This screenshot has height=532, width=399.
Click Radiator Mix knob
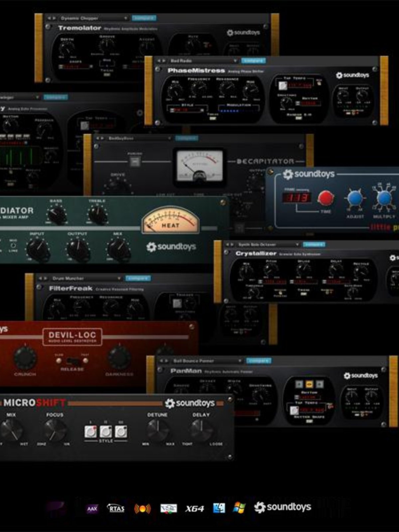[118, 249]
